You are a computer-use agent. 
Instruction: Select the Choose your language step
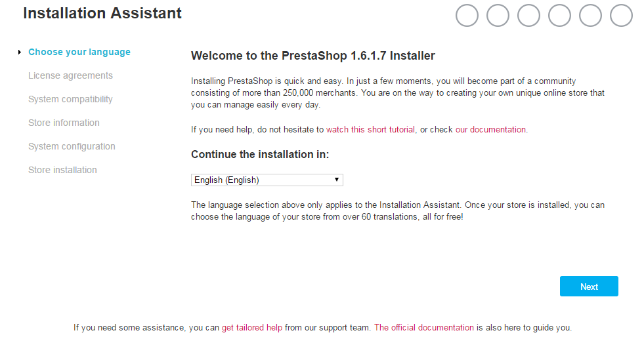tap(79, 52)
